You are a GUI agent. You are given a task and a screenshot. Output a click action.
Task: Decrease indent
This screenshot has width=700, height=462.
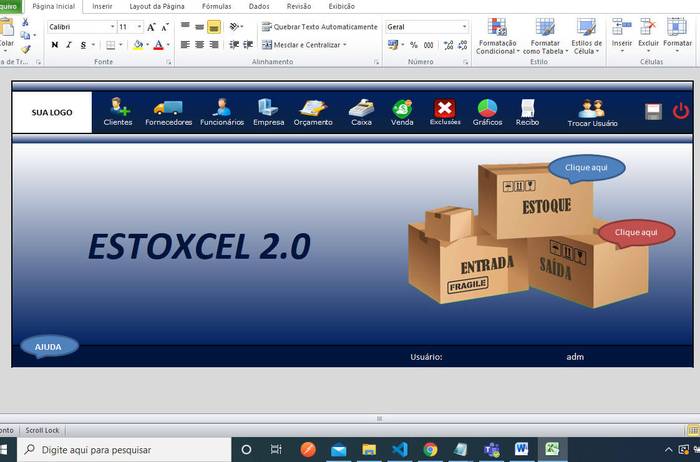tap(234, 45)
